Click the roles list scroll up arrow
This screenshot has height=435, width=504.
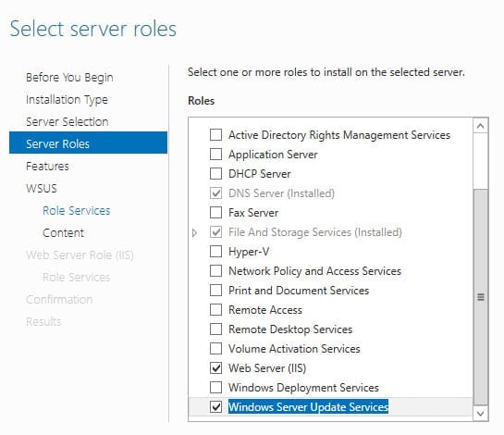[x=481, y=126]
